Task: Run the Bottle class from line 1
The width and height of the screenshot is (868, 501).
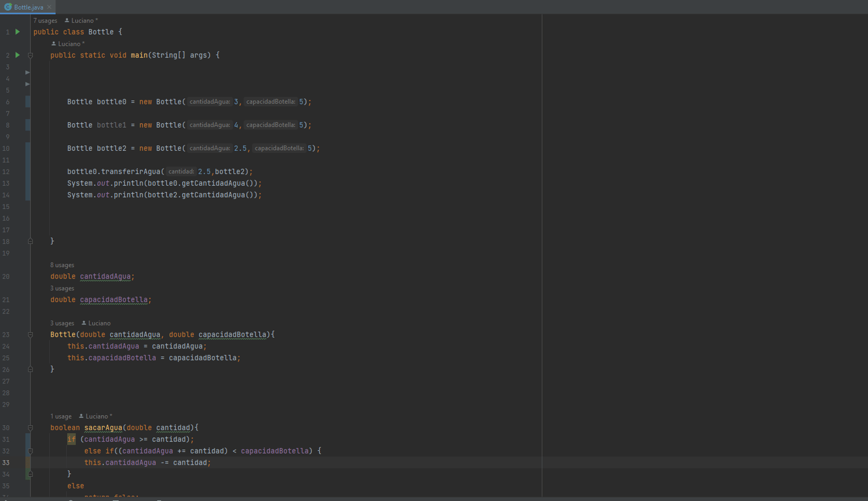Action: [18, 32]
